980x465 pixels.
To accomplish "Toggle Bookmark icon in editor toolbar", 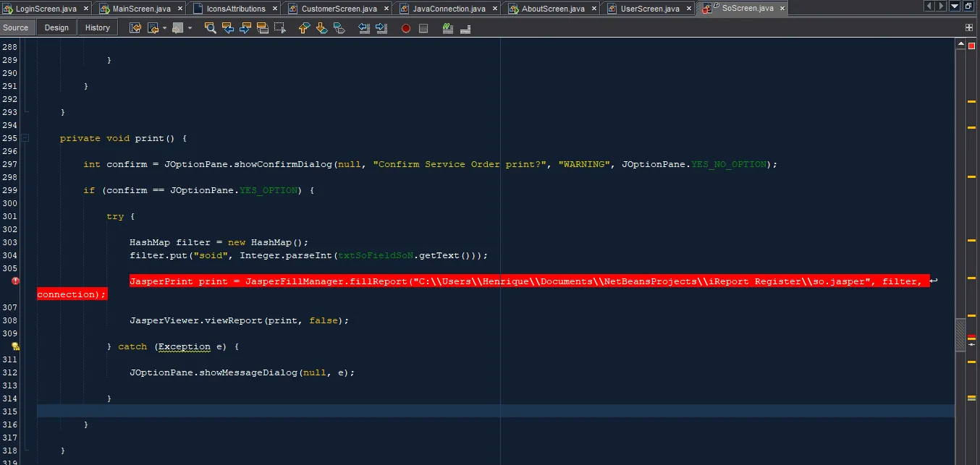I will point(339,28).
